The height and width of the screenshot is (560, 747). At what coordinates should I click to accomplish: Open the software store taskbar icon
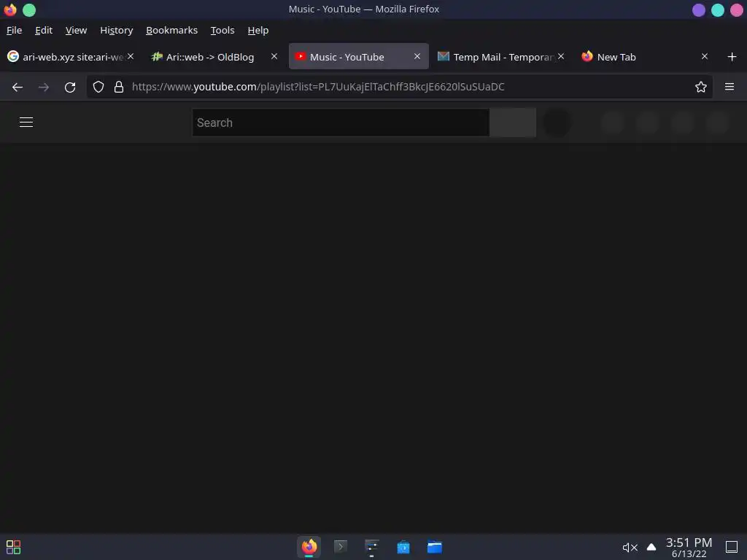[403, 547]
